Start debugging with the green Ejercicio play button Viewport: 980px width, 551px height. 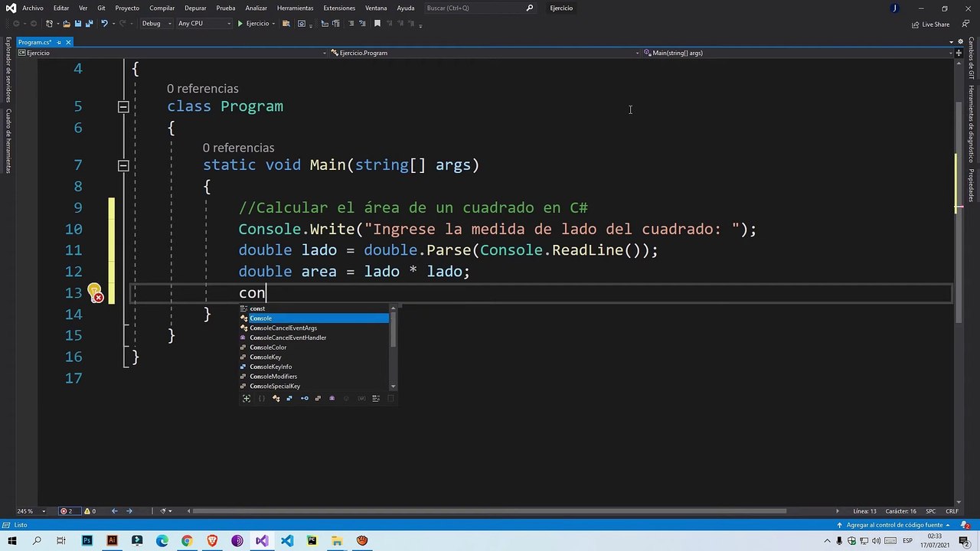(253, 24)
